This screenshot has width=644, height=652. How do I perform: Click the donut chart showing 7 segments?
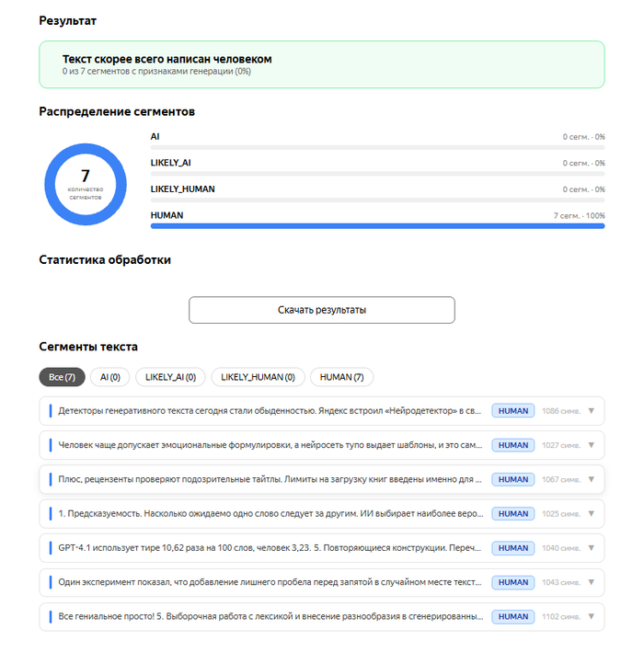pos(86,184)
